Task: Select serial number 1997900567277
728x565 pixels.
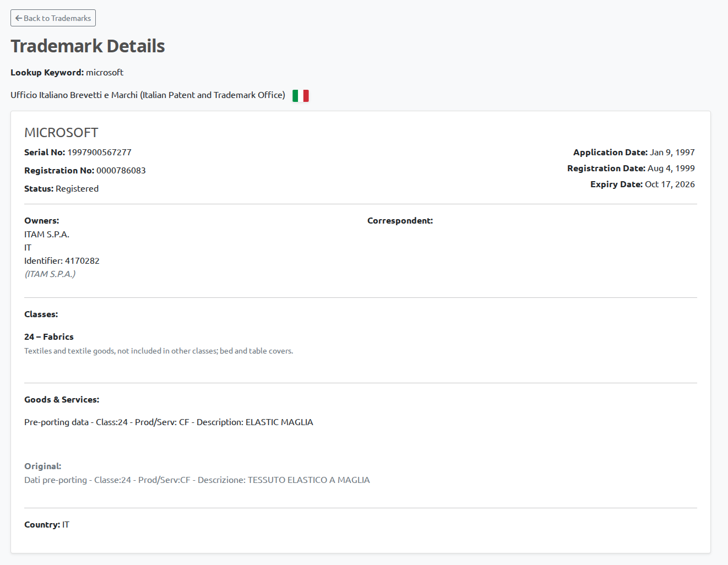Action: (x=99, y=153)
